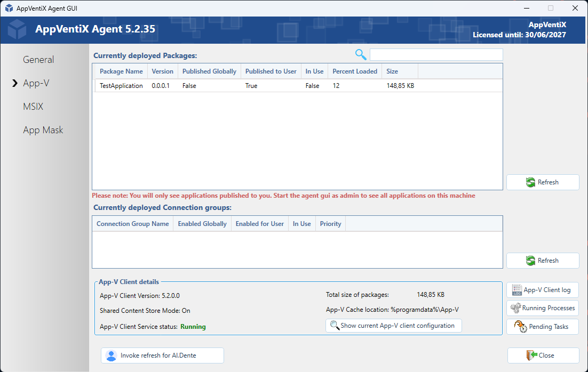
Task: Click the True value under Published to User
Action: click(x=251, y=86)
